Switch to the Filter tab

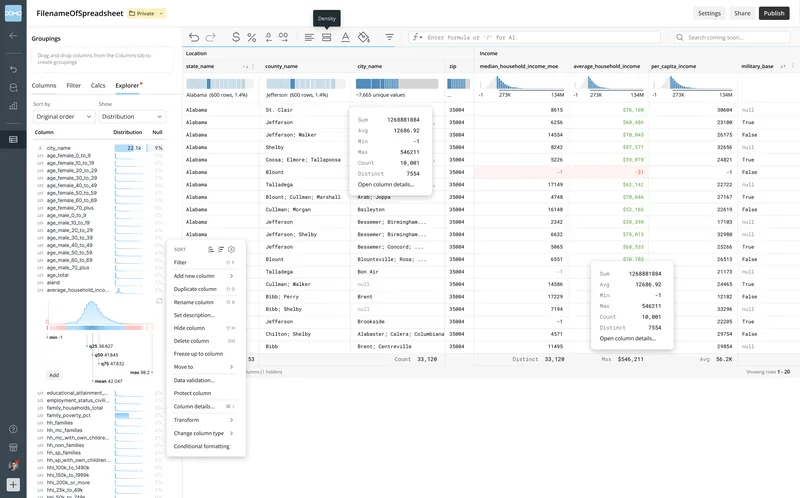pos(73,86)
